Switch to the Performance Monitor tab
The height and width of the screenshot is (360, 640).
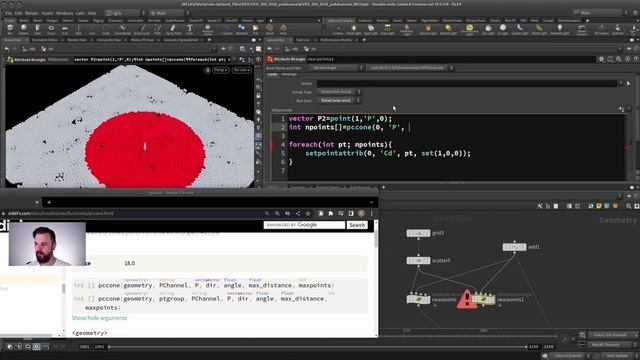point(336,40)
